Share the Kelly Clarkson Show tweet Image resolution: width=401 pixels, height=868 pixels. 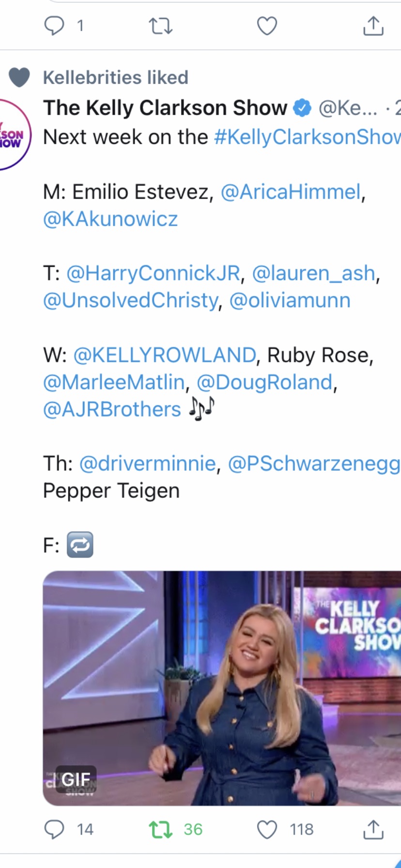point(373,829)
